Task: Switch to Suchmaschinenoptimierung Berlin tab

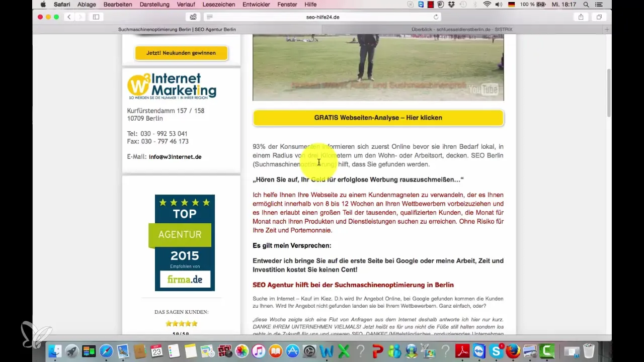Action: pyautogui.click(x=177, y=30)
